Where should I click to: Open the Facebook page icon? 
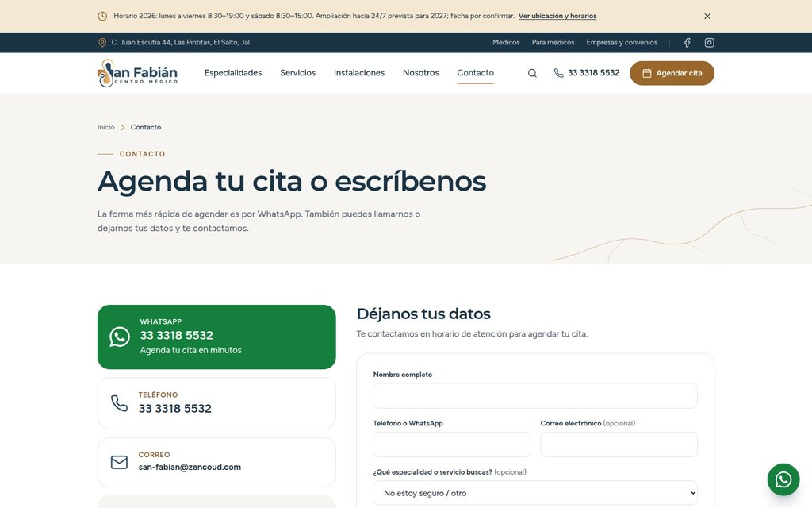pyautogui.click(x=688, y=43)
